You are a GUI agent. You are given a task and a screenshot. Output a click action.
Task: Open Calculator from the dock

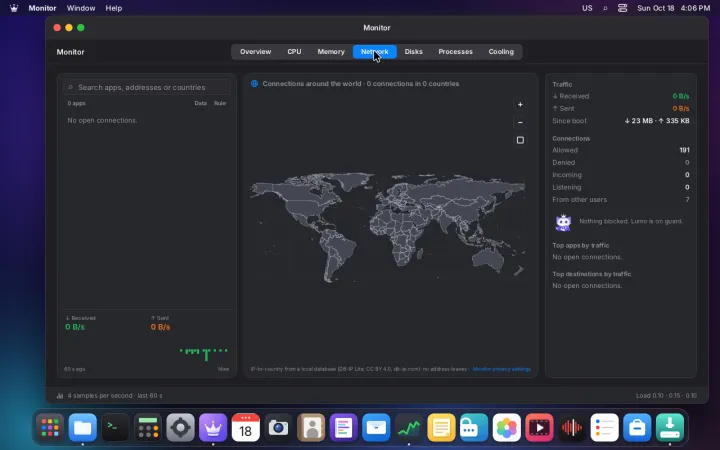pos(148,428)
